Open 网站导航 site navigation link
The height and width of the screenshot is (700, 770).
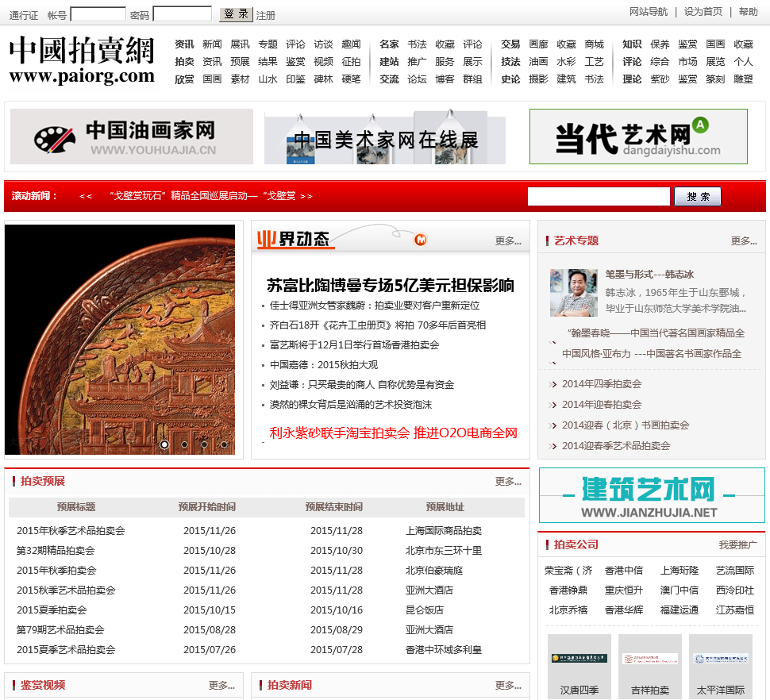[649, 12]
